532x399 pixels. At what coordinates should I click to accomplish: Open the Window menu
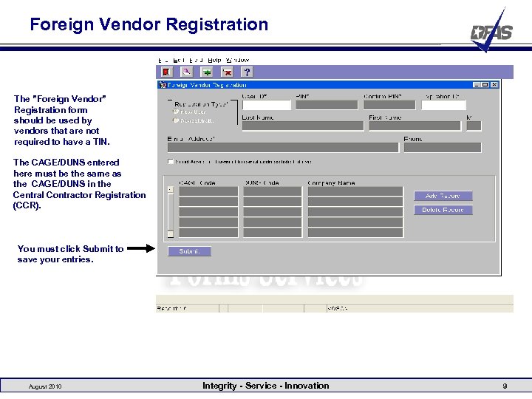pyautogui.click(x=237, y=60)
